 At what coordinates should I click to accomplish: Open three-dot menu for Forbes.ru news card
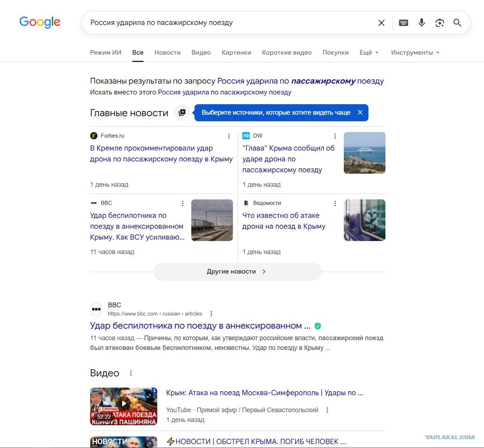click(x=229, y=136)
